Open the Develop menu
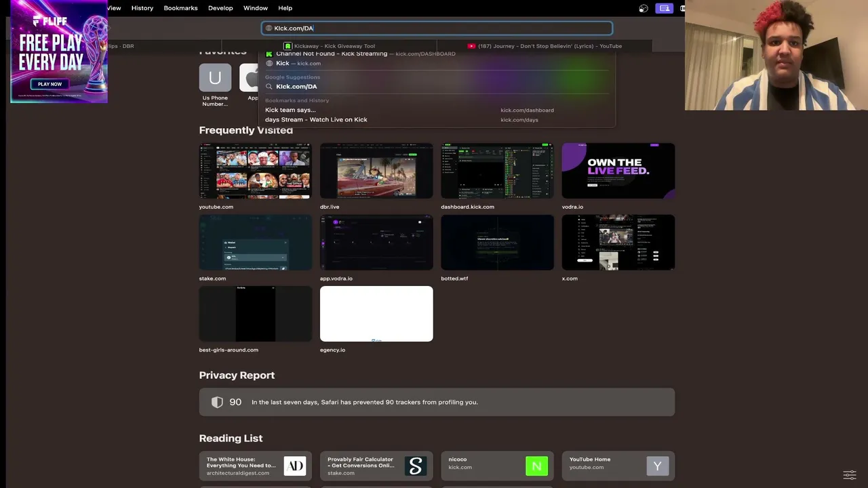Image resolution: width=868 pixels, height=488 pixels. [220, 8]
